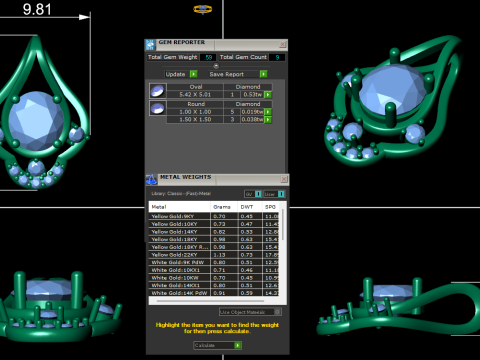480x360 pixels.
Task: Click the 5.42 X 5.01 size cell
Action: tap(195, 95)
